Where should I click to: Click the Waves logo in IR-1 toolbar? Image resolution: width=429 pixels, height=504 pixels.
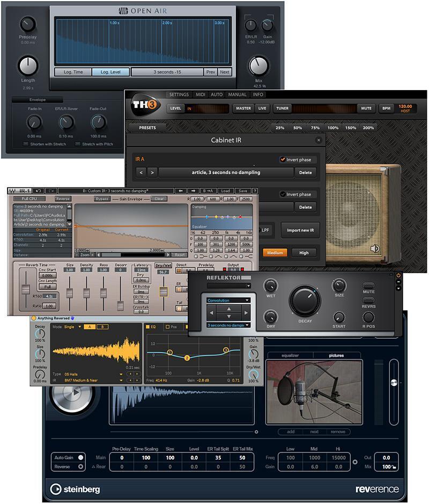12,190
